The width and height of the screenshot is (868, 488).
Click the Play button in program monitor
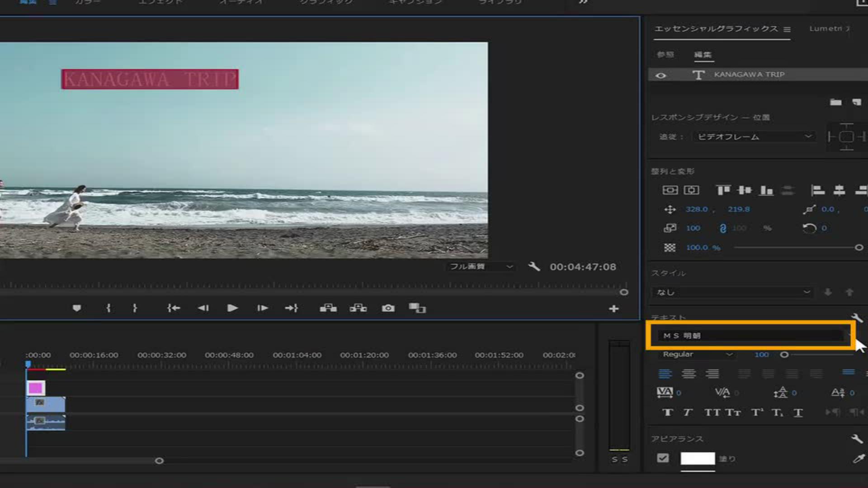click(x=232, y=308)
